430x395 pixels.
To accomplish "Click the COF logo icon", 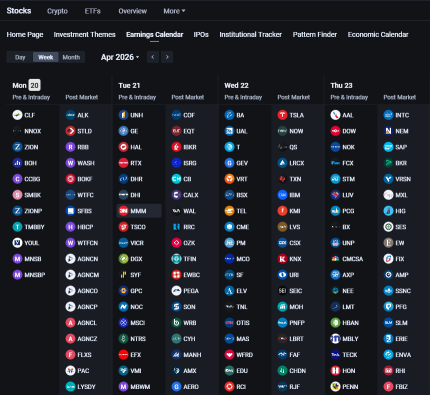I will (176, 115).
